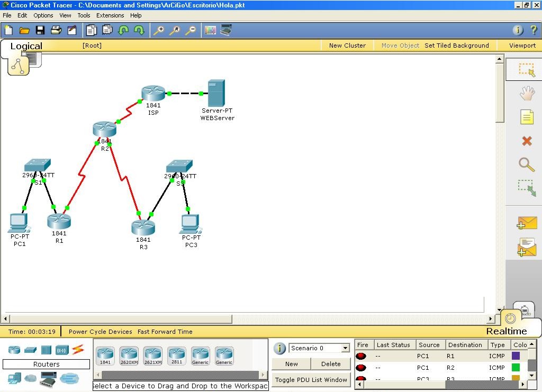Select the Hubs device category icon
Screen dimensions: 542x392
coord(46,350)
